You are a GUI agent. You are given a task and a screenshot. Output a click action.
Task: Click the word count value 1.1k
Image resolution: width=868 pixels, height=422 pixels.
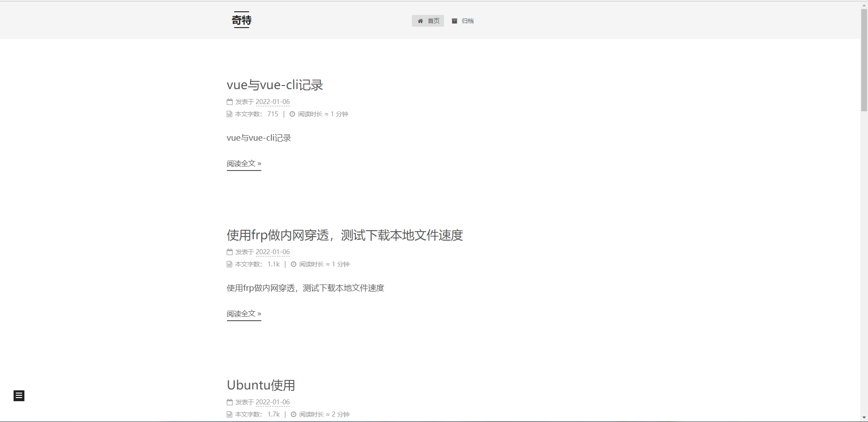point(274,264)
